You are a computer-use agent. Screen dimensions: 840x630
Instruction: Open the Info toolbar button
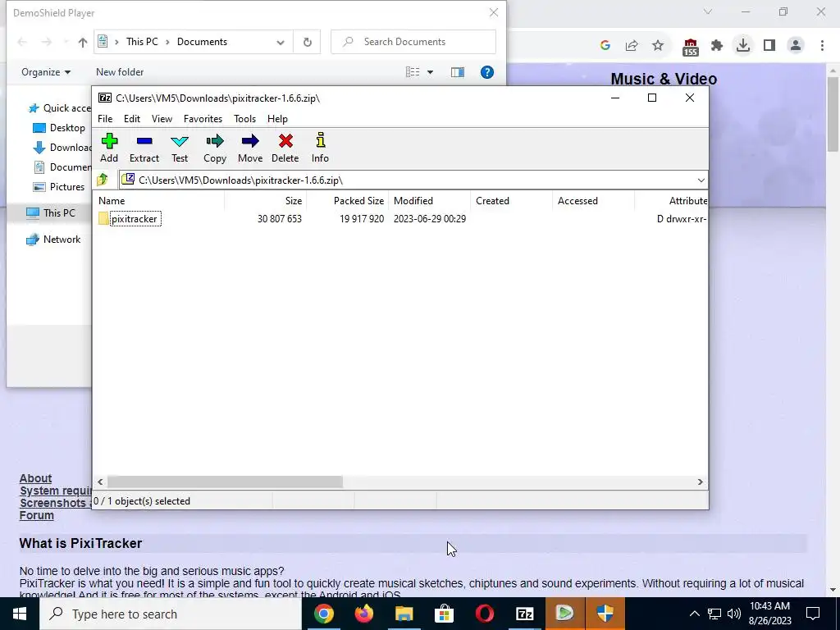[321, 148]
